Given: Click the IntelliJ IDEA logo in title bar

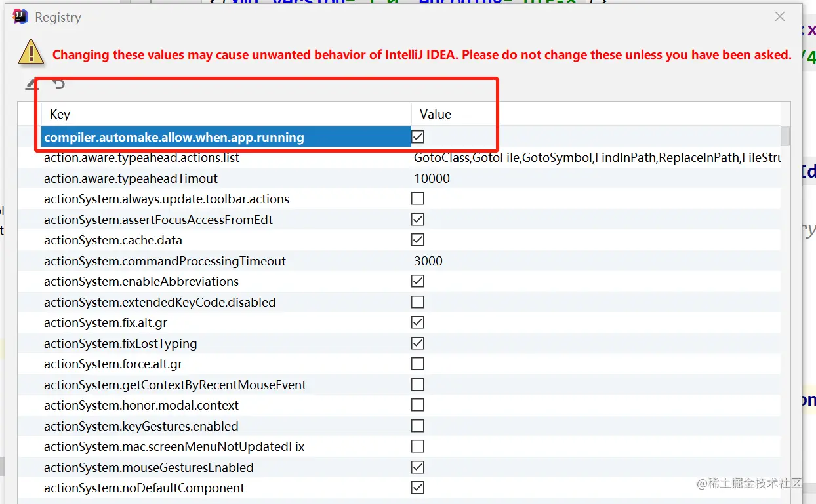Looking at the screenshot, I should (x=20, y=17).
